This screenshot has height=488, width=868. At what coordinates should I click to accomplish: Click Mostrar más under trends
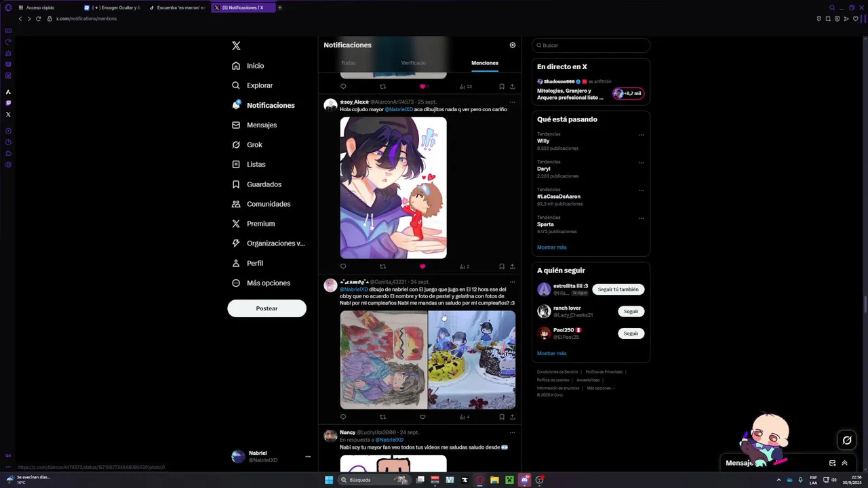551,247
